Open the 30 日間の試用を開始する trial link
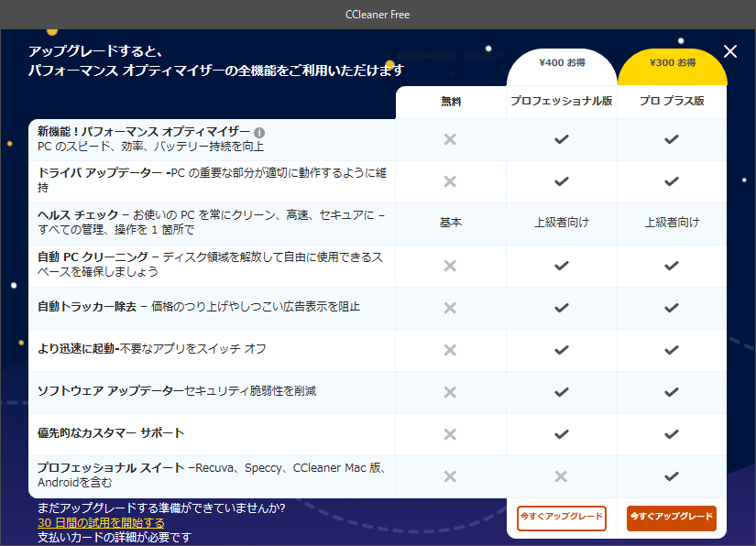The height and width of the screenshot is (546, 756). click(x=101, y=523)
